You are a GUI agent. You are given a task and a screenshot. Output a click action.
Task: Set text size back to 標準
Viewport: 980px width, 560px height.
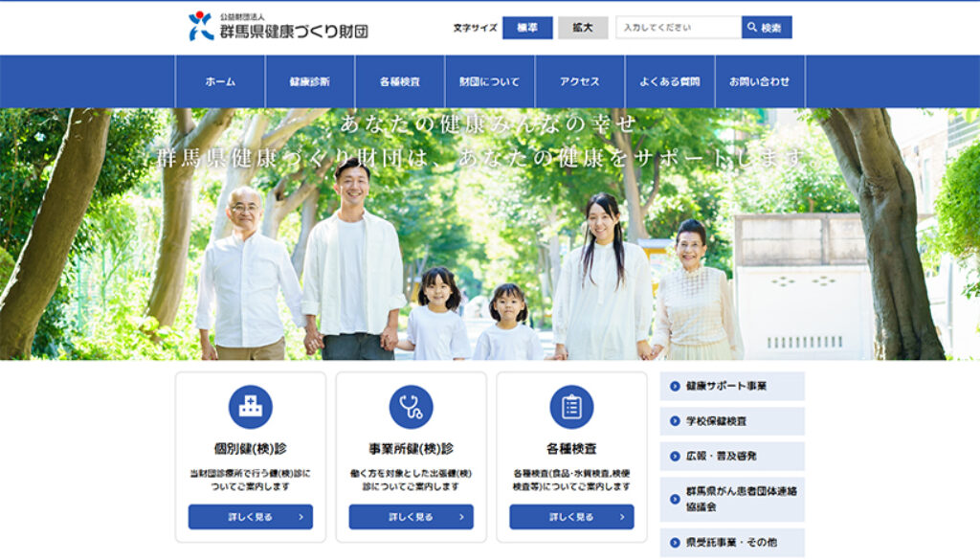525,27
